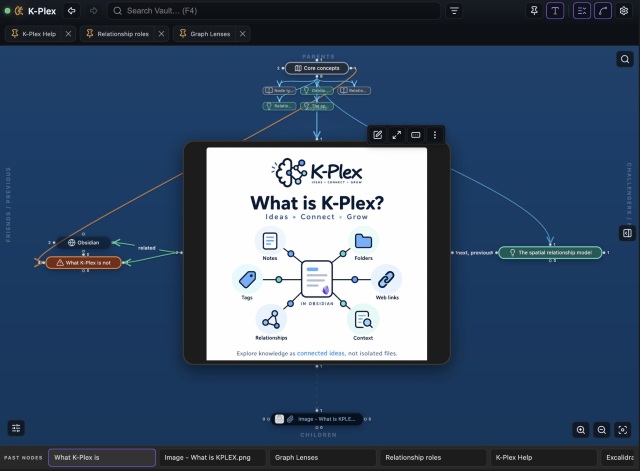Click the paperclip icon on image child node

(290, 419)
